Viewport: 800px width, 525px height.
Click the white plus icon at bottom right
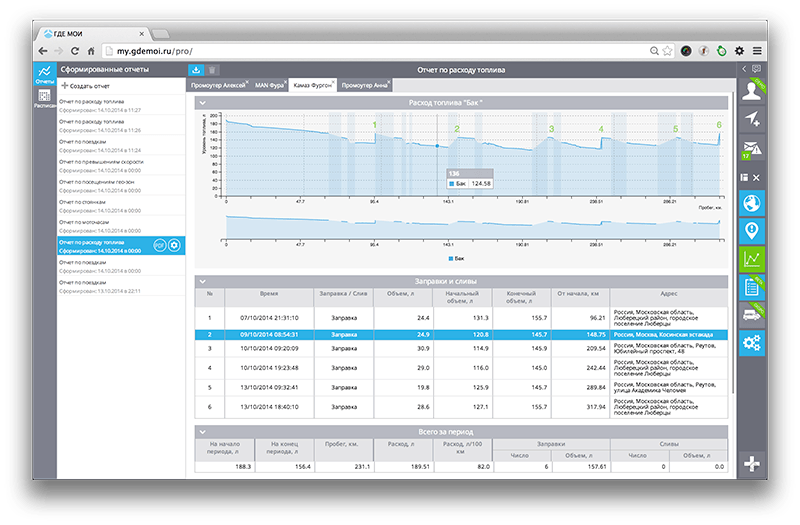click(752, 464)
